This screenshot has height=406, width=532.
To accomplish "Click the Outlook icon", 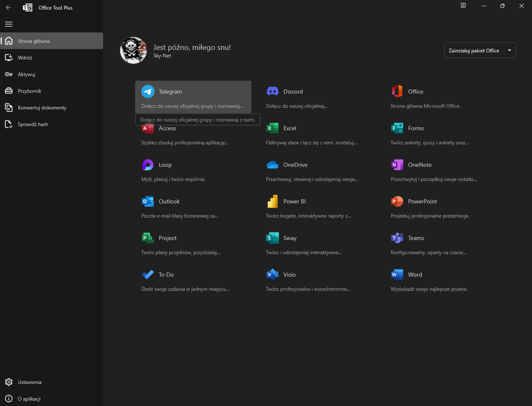I will [148, 201].
